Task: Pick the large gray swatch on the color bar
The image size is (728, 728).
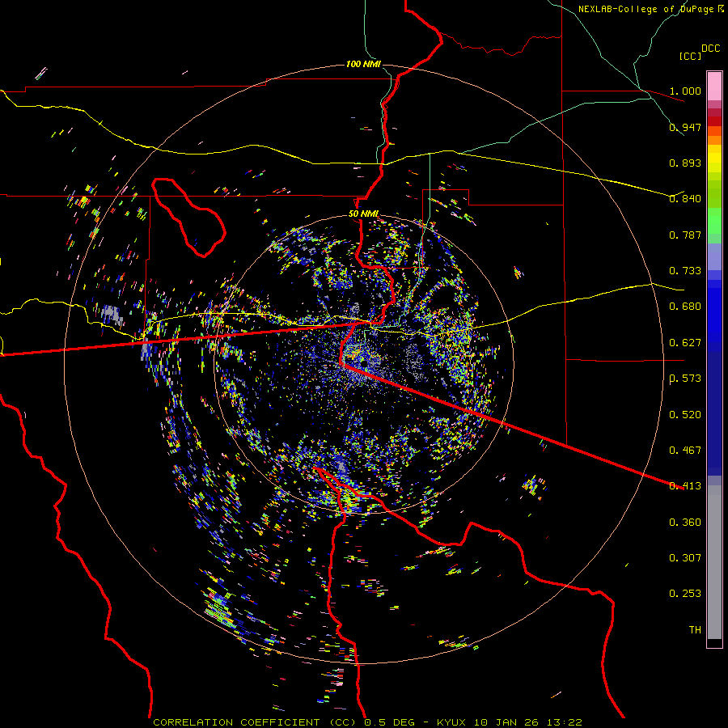Action: 714,562
